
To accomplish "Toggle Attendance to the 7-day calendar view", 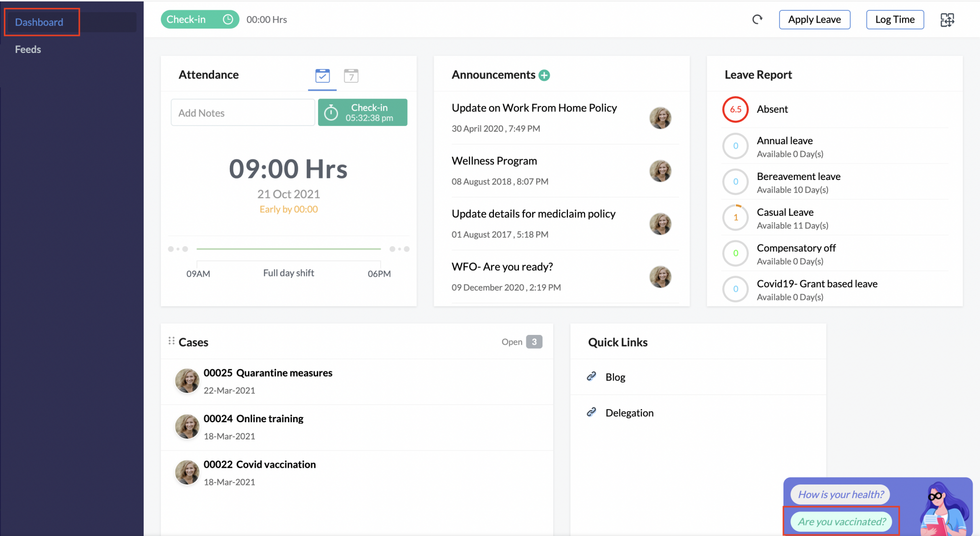I will [x=351, y=76].
